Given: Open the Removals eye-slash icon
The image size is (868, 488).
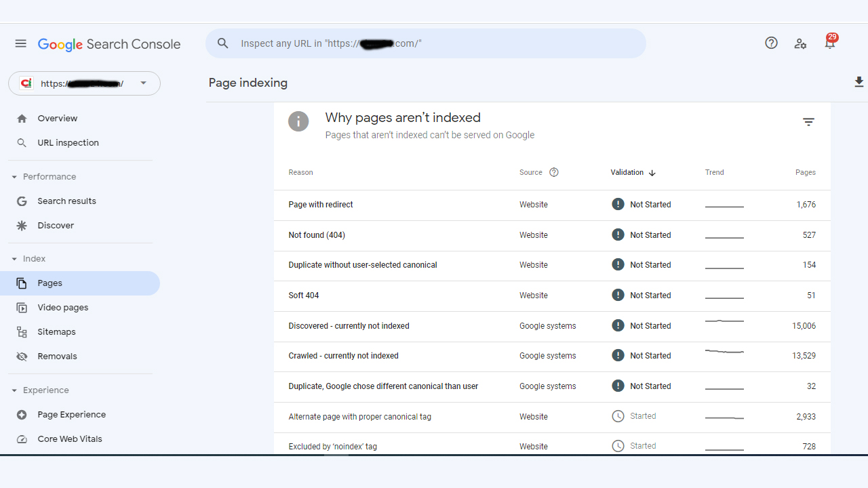Looking at the screenshot, I should coord(22,356).
